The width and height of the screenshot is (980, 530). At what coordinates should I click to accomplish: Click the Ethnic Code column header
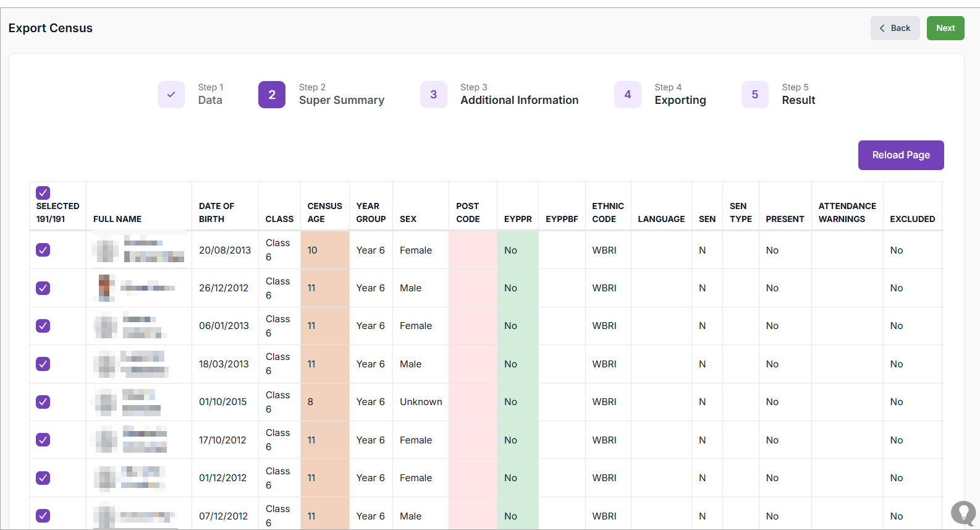pos(607,212)
